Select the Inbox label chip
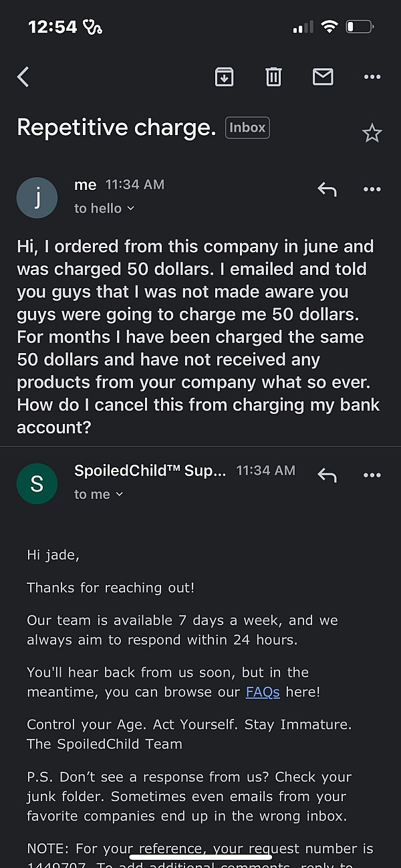The height and width of the screenshot is (868, 401). tap(247, 127)
